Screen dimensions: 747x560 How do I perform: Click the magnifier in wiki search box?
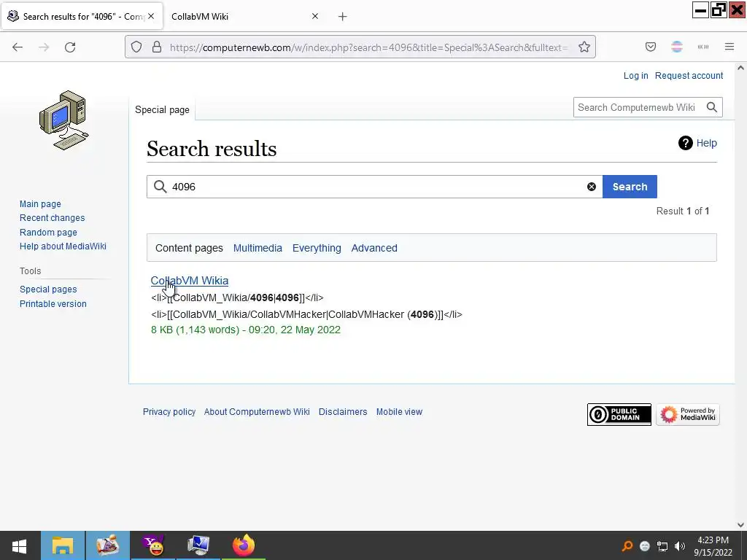(712, 107)
